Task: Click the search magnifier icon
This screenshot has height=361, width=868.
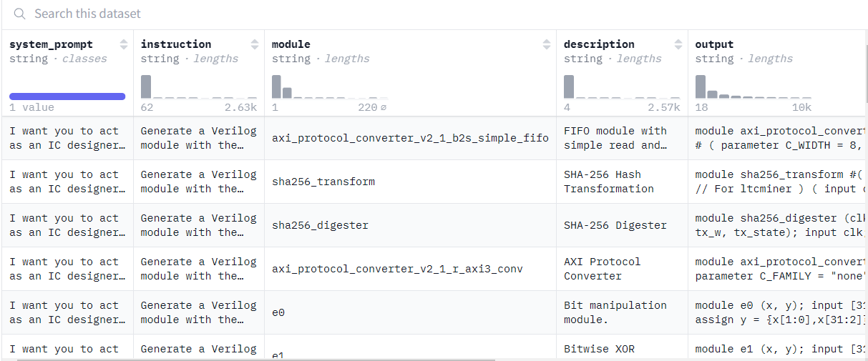Action: tap(19, 14)
